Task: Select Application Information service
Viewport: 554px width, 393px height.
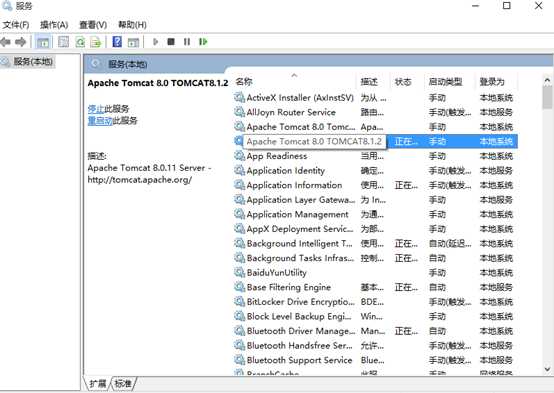Action: point(376,185)
